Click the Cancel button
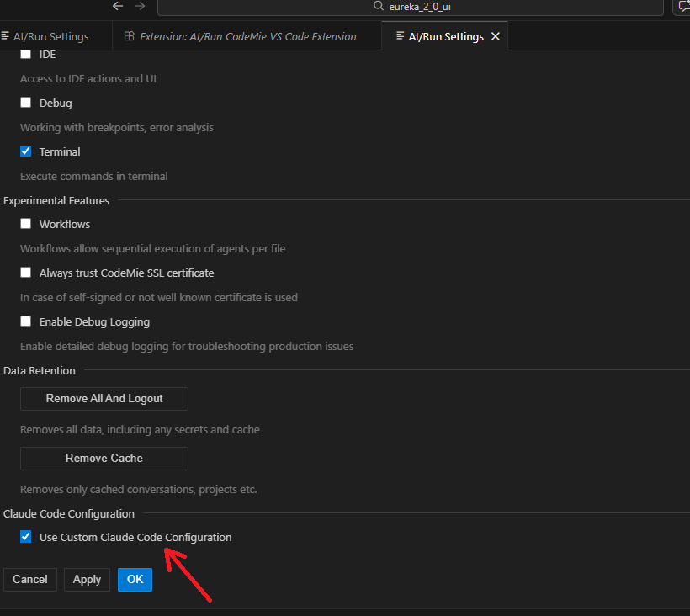This screenshot has width=690, height=616. [x=30, y=580]
